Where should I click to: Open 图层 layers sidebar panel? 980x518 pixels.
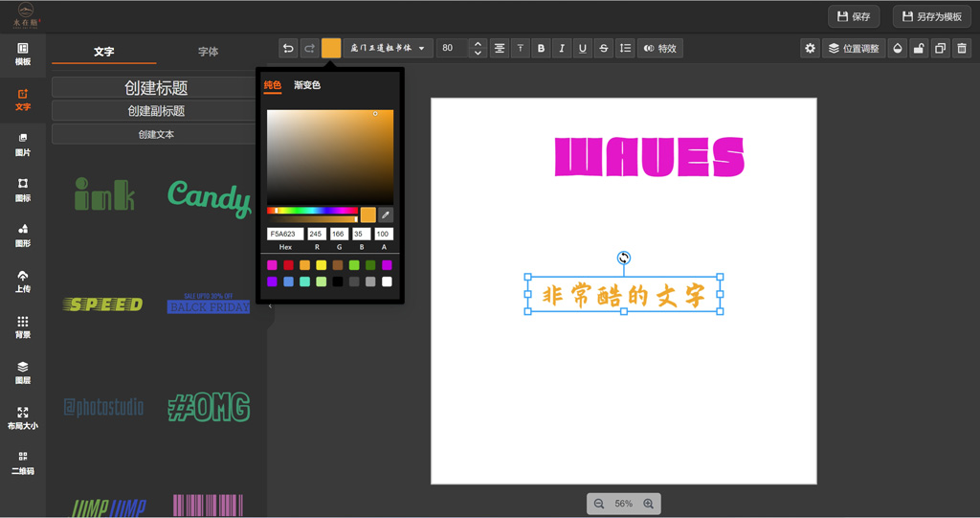23,372
